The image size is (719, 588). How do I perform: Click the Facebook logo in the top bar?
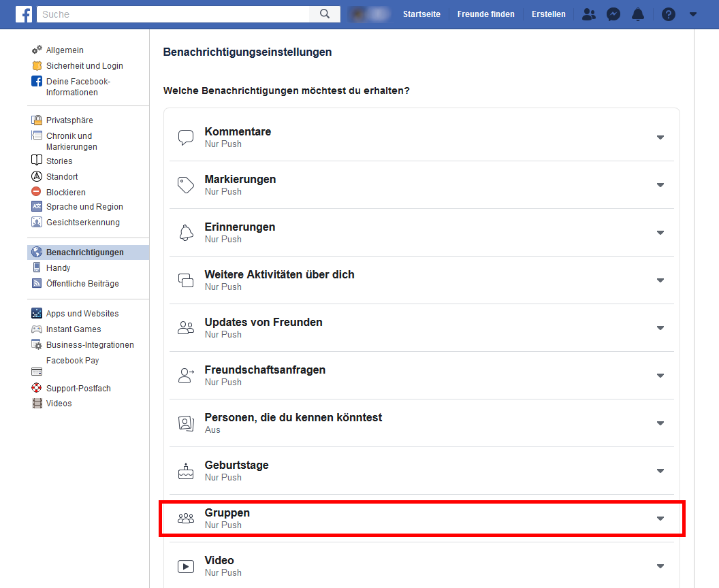click(25, 14)
